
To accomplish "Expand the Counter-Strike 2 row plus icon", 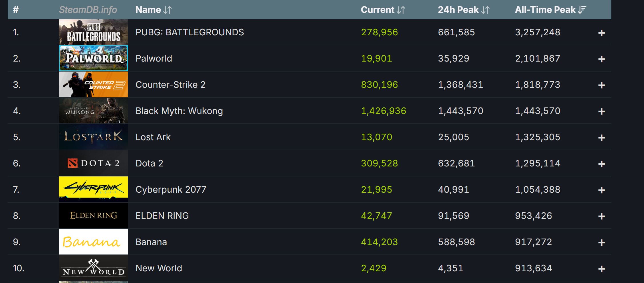I will point(601,85).
